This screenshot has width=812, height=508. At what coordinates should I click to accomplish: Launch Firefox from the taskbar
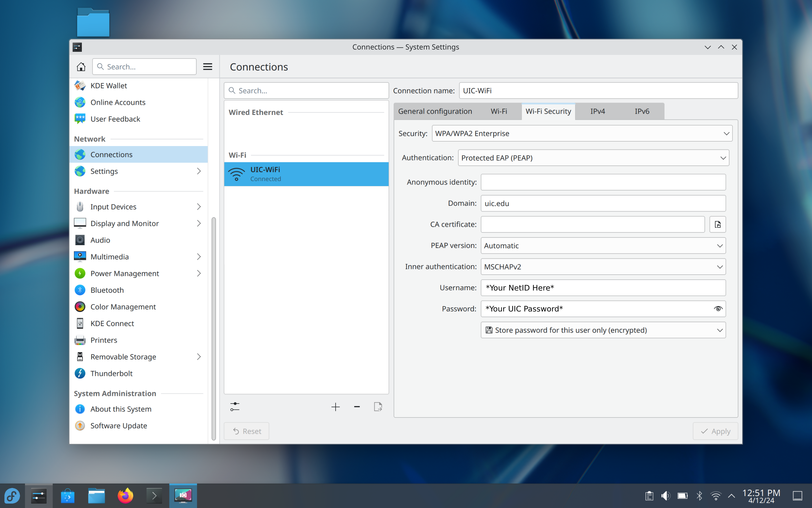(126, 496)
